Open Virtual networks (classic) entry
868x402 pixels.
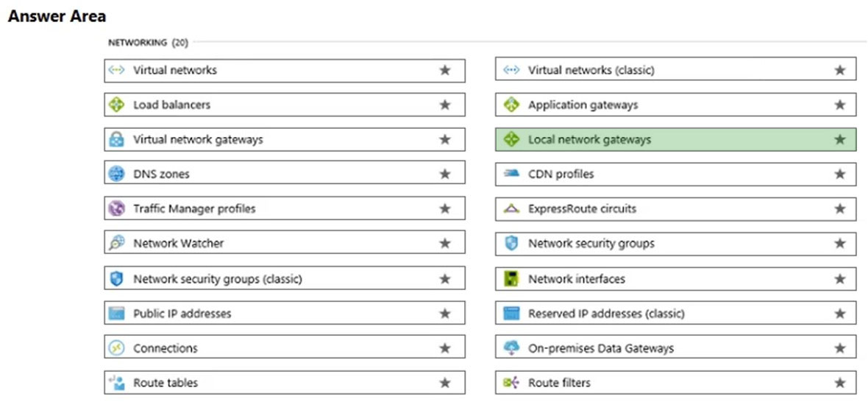pyautogui.click(x=675, y=71)
